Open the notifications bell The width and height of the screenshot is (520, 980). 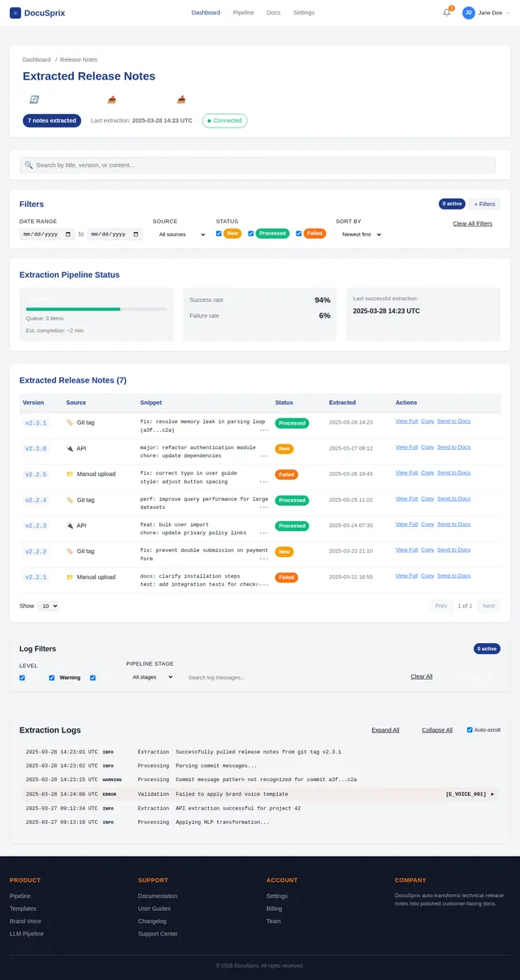tap(447, 13)
